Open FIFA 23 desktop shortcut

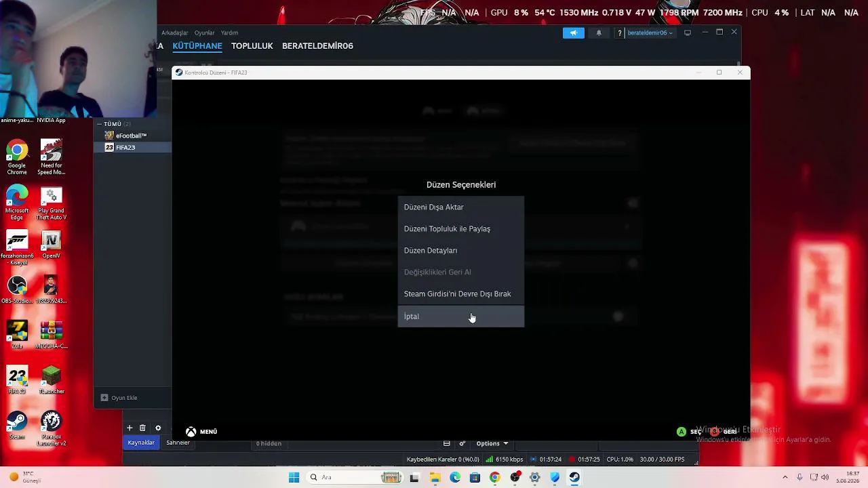tap(17, 380)
